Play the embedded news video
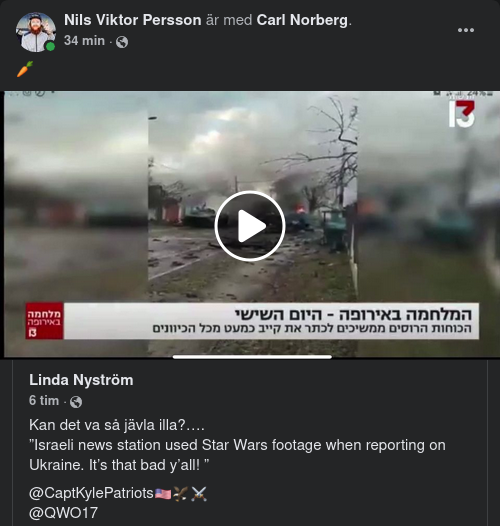The image size is (500, 526). (250, 226)
